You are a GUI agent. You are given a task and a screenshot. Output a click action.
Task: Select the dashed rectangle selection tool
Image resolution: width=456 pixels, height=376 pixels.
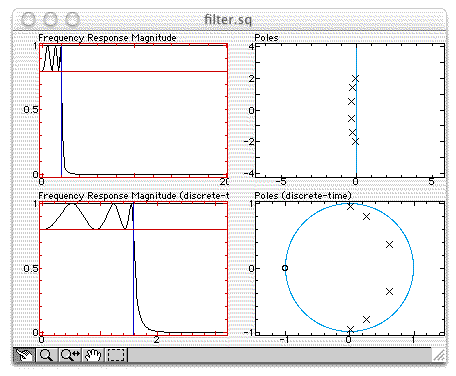[x=116, y=355]
